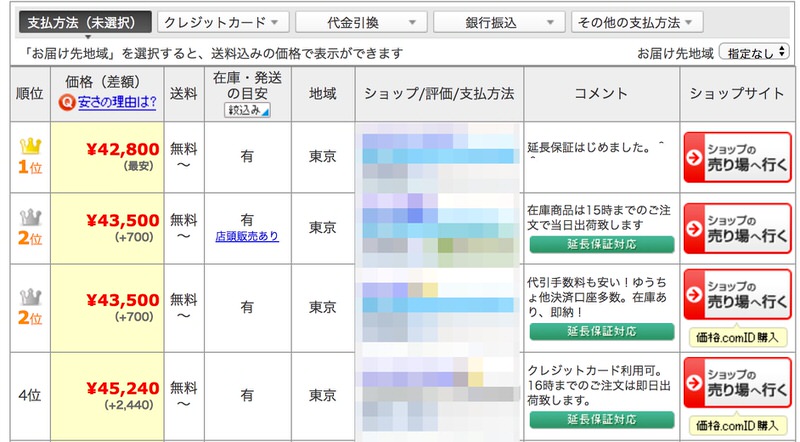800x442 pixels.
Task: Open the クレジットカード payment dropdown
Action: click(223, 22)
